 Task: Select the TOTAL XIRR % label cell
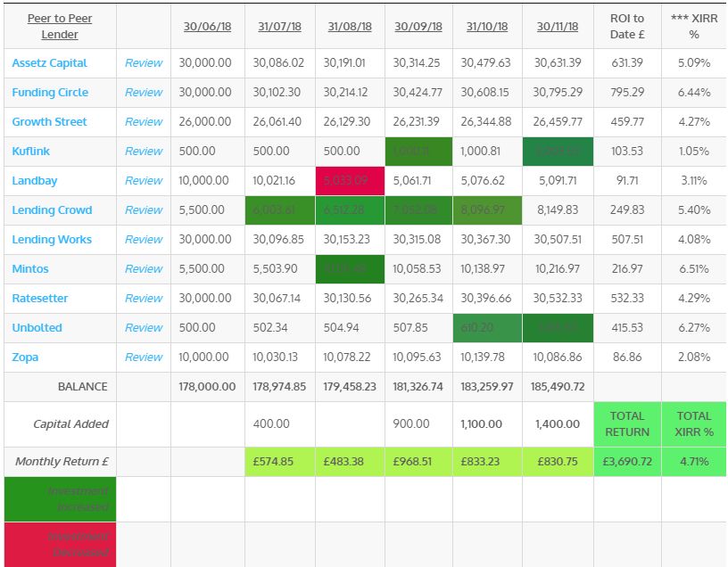[694, 424]
